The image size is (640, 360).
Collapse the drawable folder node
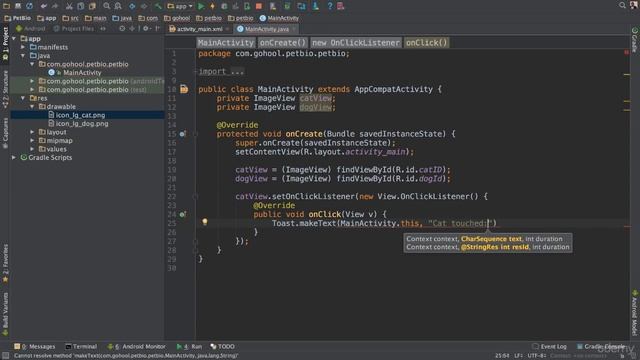(x=32, y=107)
